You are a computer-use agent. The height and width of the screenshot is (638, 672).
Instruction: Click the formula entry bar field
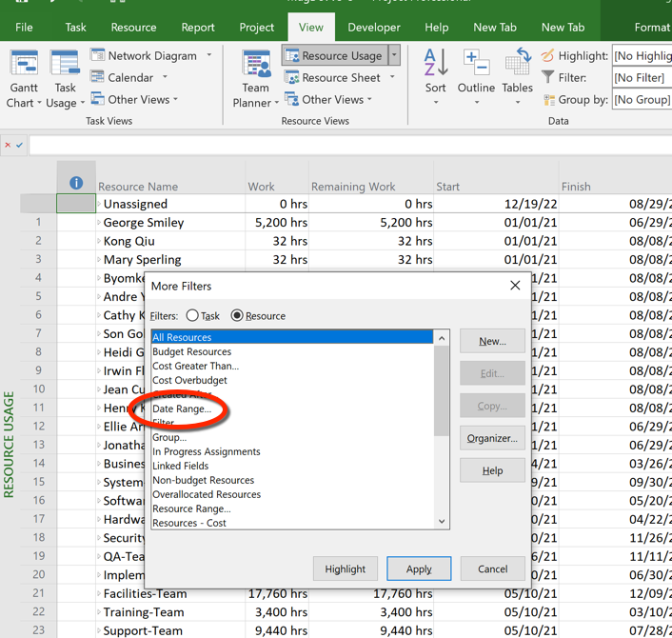click(350, 146)
